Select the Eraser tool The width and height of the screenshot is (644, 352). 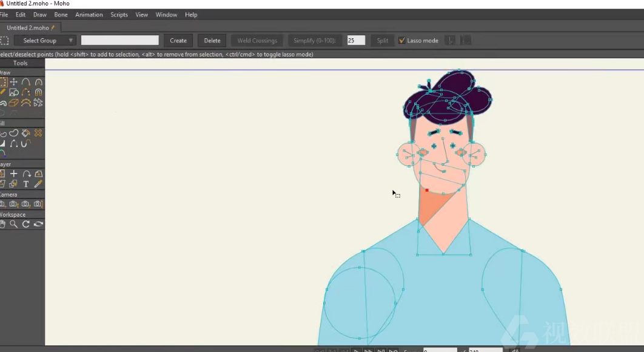point(14,103)
